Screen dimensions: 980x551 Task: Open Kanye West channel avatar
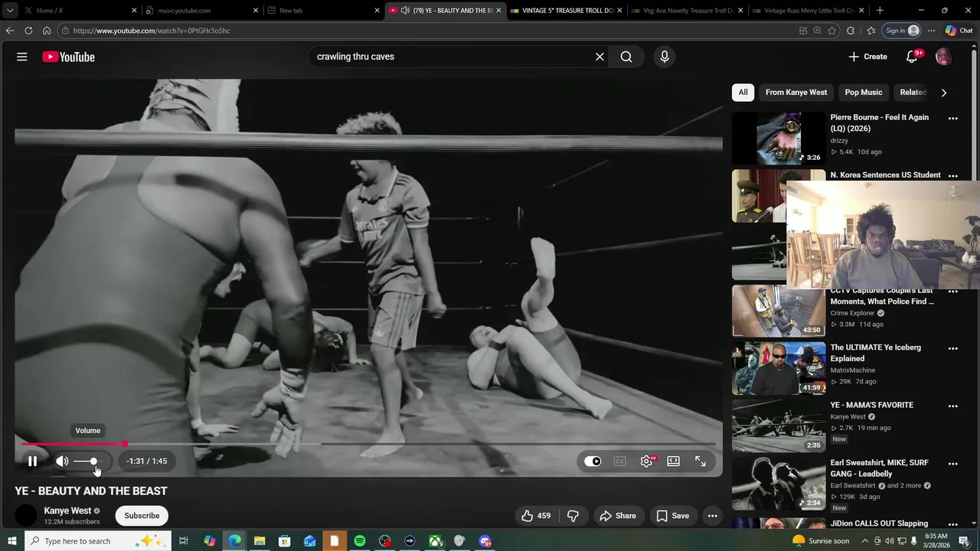click(26, 516)
